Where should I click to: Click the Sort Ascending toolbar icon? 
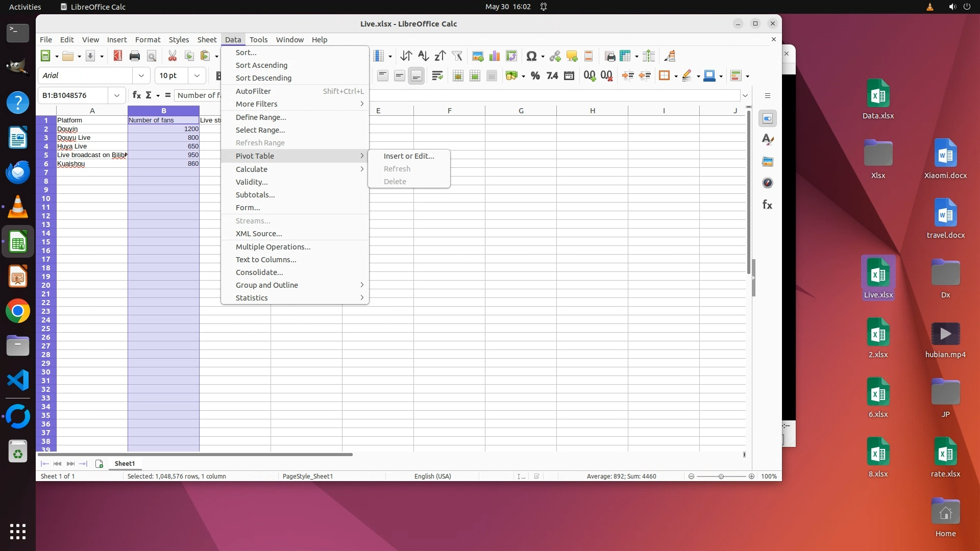pyautogui.click(x=423, y=56)
